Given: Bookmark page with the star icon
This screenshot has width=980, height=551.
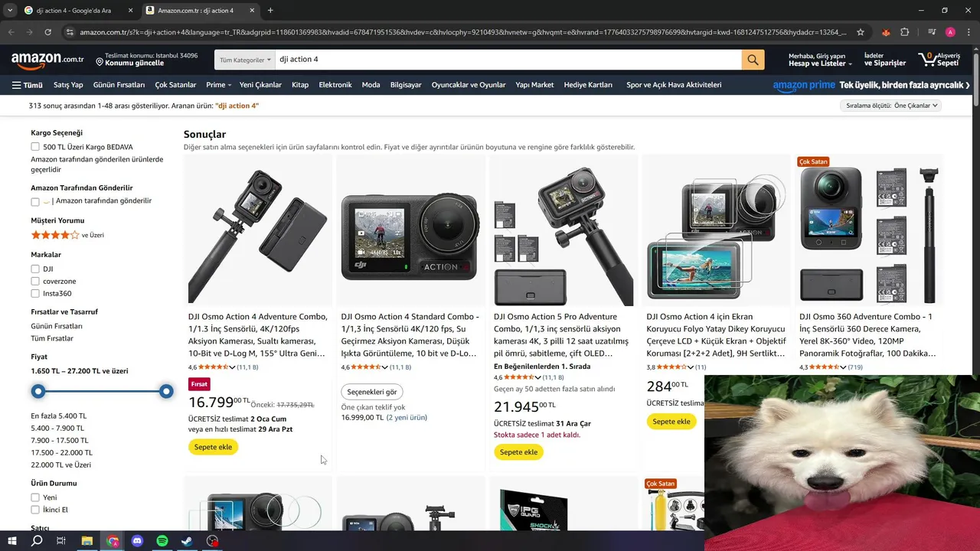Looking at the screenshot, I should click(x=861, y=32).
